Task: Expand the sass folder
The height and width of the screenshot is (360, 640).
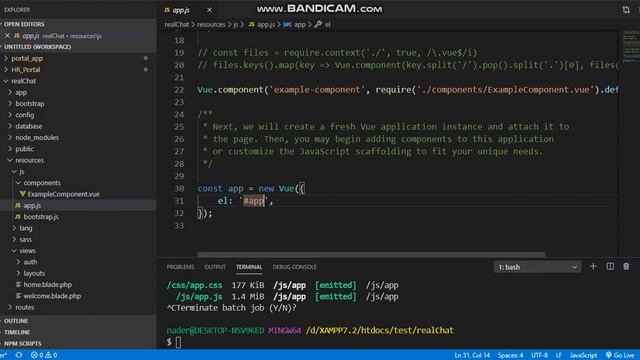Action: coord(25,240)
